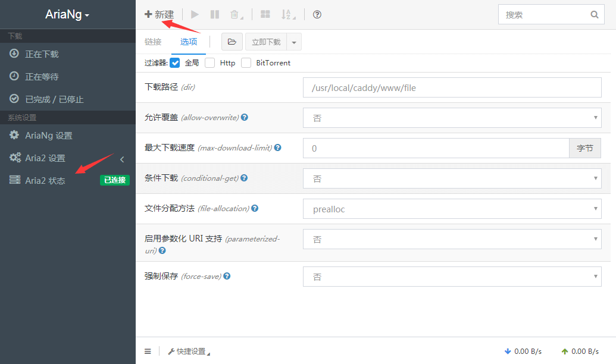Screen dimensions: 616x364
Task: Open help via question mark icon
Action: pyautogui.click(x=317, y=14)
